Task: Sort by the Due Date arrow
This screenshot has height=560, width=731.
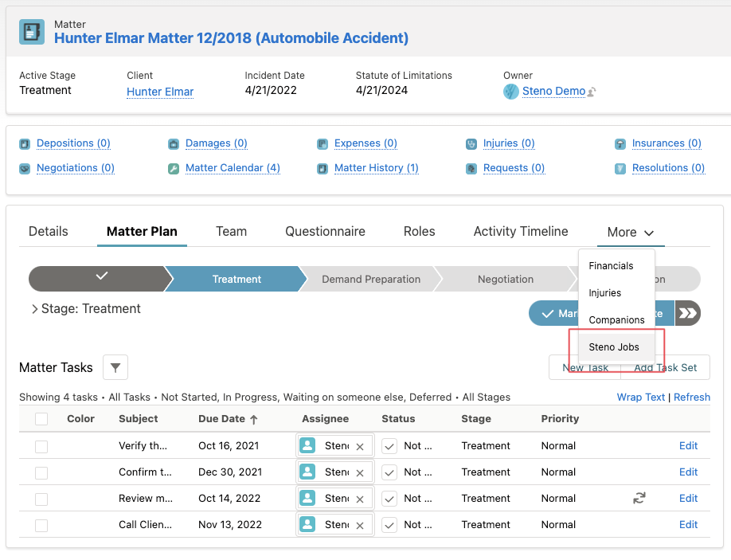Action: click(x=253, y=419)
